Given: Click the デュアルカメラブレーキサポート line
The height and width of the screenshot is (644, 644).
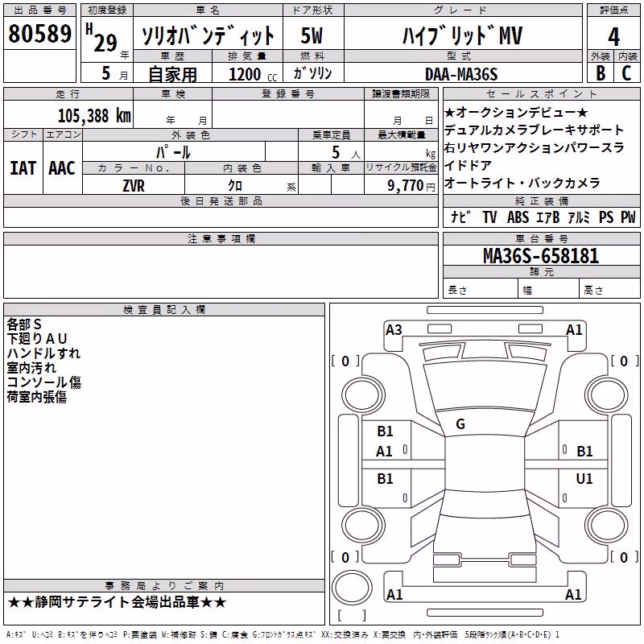Looking at the screenshot, I should click(x=534, y=130).
